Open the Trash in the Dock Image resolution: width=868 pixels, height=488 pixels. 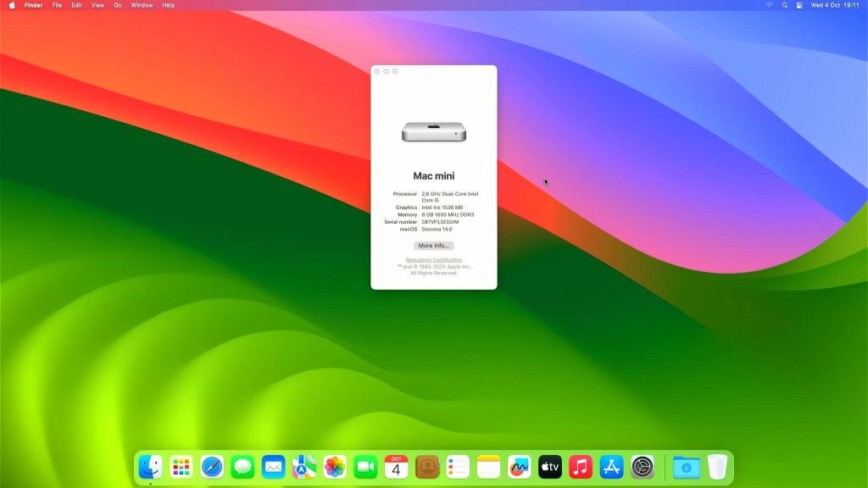pyautogui.click(x=717, y=467)
